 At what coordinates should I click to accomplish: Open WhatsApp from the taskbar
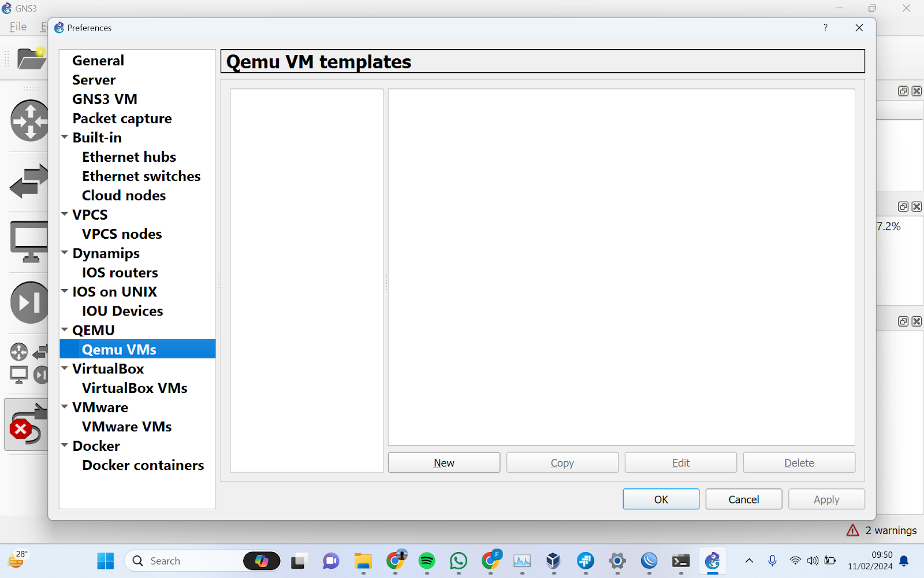(459, 561)
